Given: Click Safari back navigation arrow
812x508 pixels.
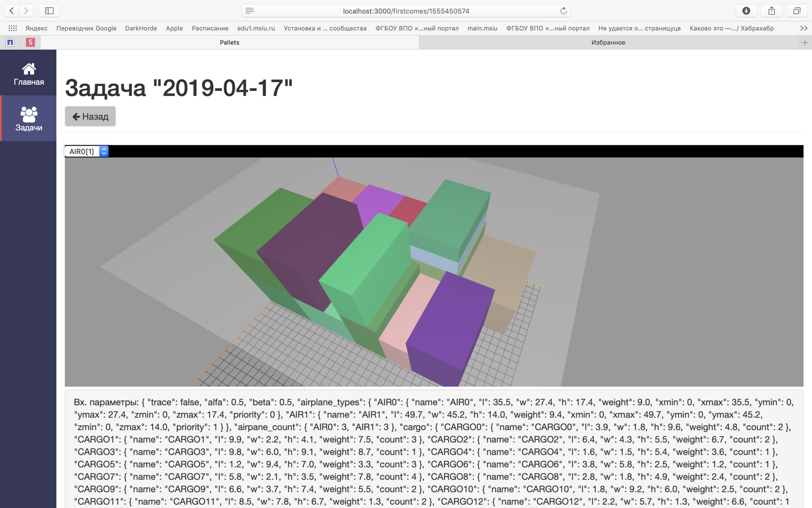Looking at the screenshot, I should coord(12,11).
